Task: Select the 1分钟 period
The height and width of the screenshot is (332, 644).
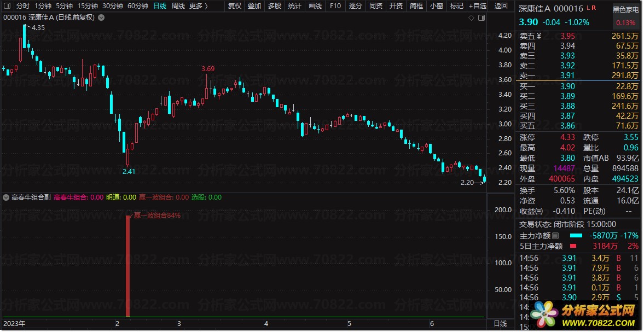Action: click(x=43, y=6)
